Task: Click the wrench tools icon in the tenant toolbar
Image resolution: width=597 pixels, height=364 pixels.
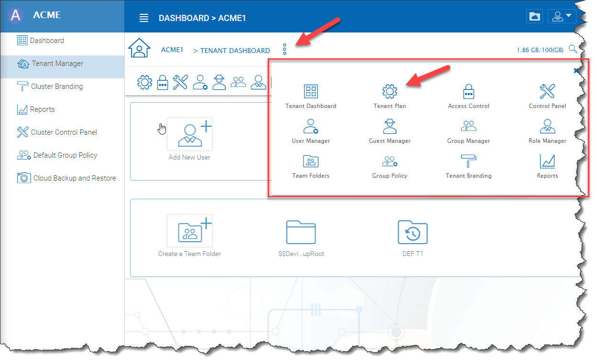Action: (x=180, y=82)
